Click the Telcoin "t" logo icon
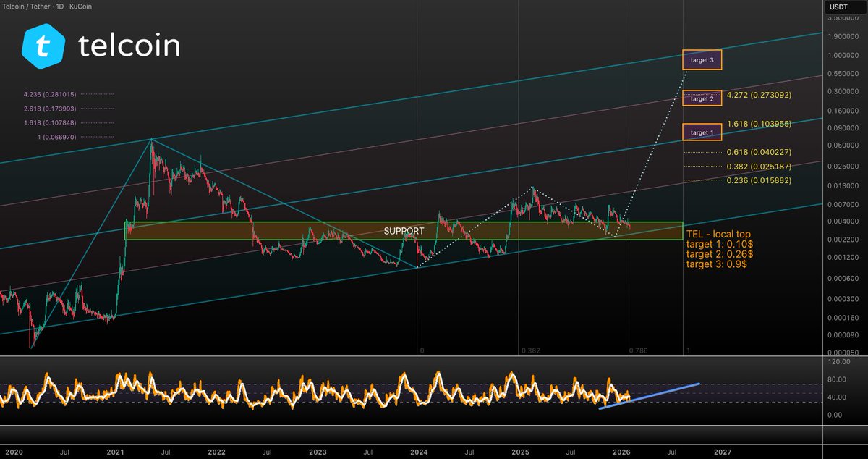The height and width of the screenshot is (459, 868). [42, 46]
